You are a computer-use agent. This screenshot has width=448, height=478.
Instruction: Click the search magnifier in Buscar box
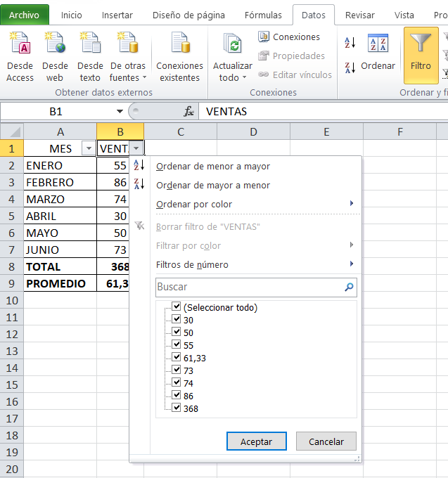349,288
